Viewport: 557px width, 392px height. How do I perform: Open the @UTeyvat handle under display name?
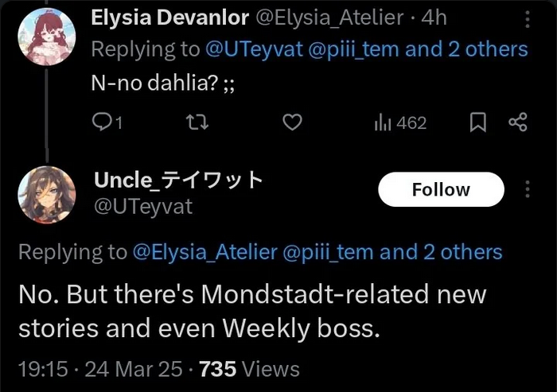[x=143, y=207]
